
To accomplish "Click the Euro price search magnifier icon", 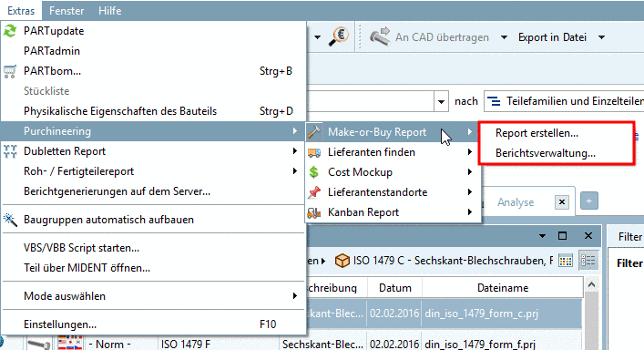I will point(339,36).
